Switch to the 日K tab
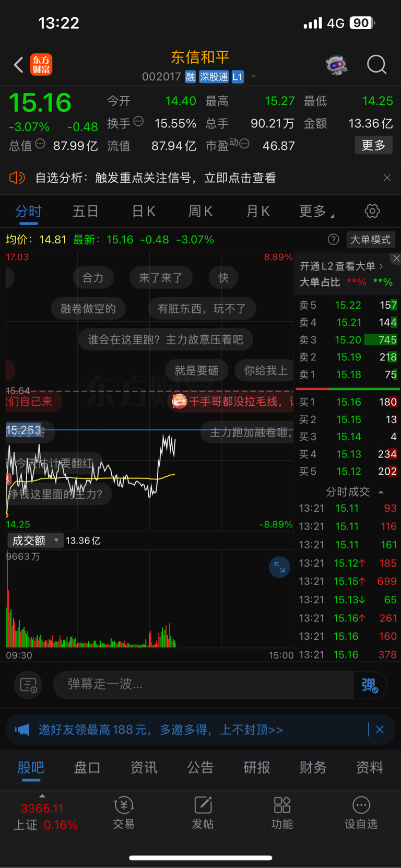The width and height of the screenshot is (401, 868). tap(143, 212)
